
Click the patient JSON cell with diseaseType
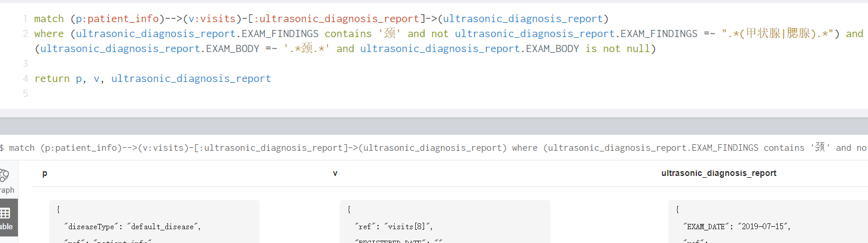[x=154, y=221]
